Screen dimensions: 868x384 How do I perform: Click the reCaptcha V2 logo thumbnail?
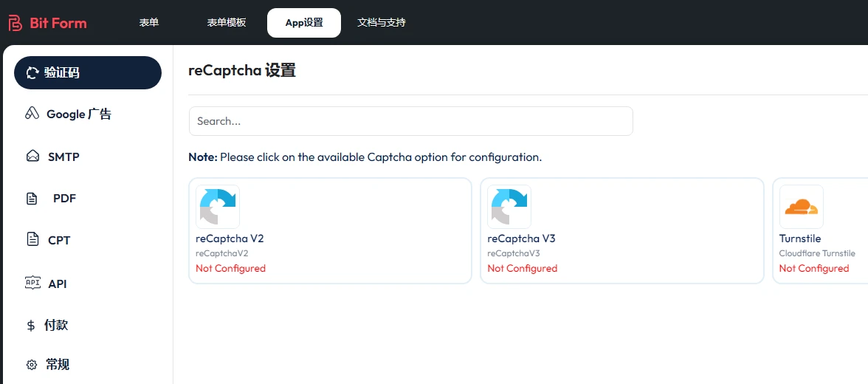pyautogui.click(x=218, y=207)
